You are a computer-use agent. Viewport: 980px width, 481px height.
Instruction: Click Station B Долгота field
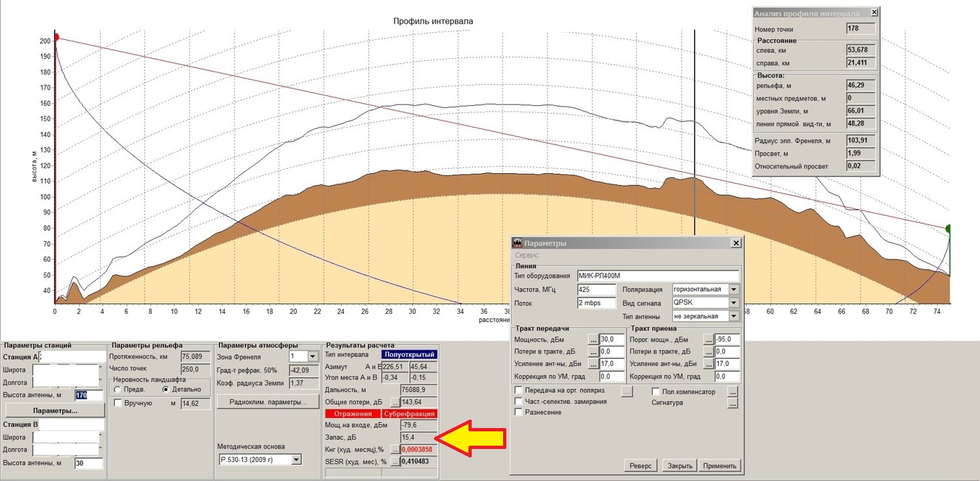[65, 450]
